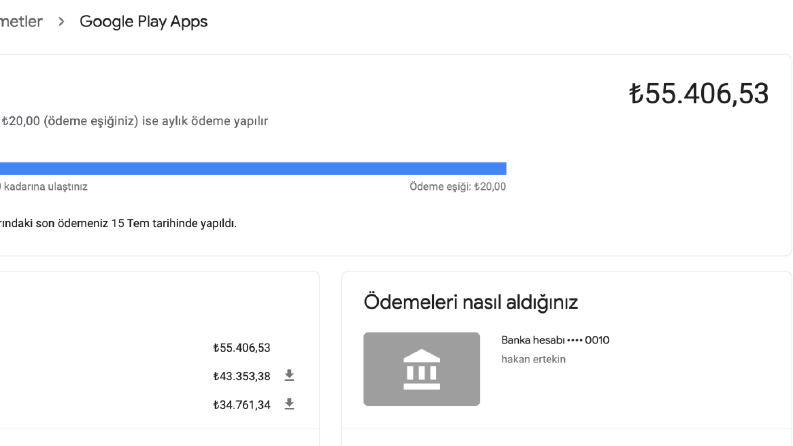
Task: Open the Google Play Apps breadcrumb
Action: tap(144, 22)
